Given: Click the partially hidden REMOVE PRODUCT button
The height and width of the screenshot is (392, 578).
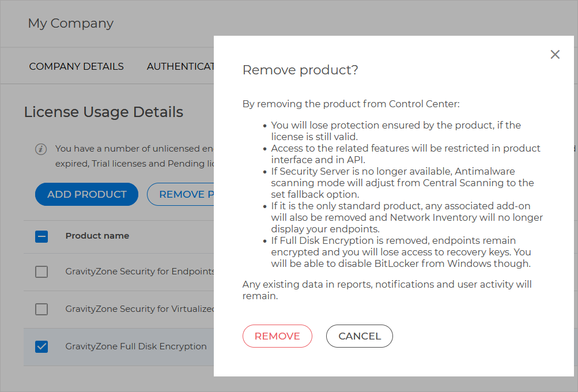Looking at the screenshot, I should [181, 194].
